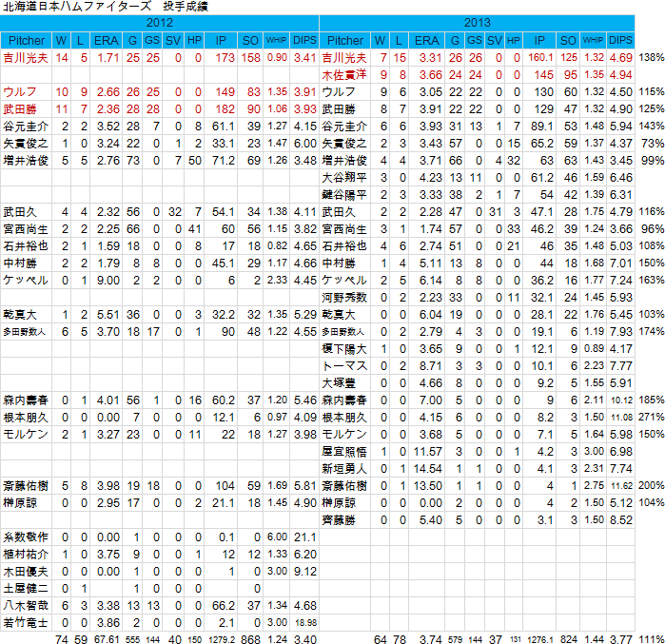This screenshot has height=644, width=665.
Task: Select the title 北海道日本ハムファイターズ 投手成績
Action: (106, 7)
